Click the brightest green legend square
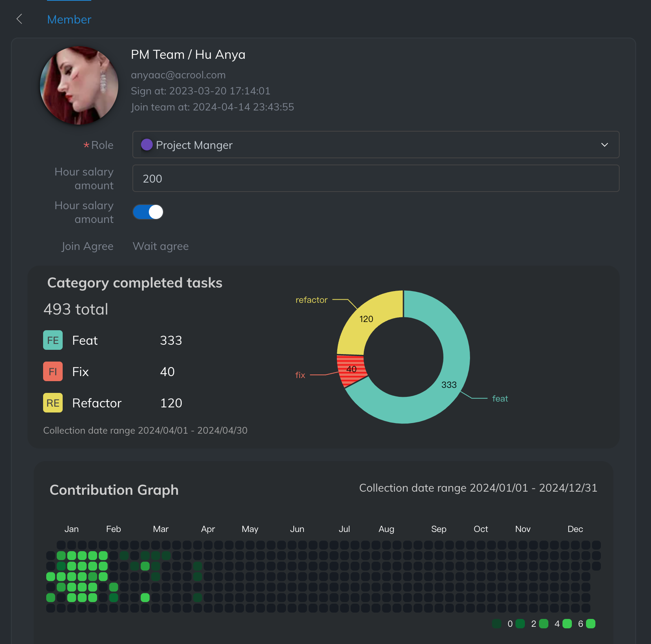Screen dimensions: 651x644 (590, 624)
